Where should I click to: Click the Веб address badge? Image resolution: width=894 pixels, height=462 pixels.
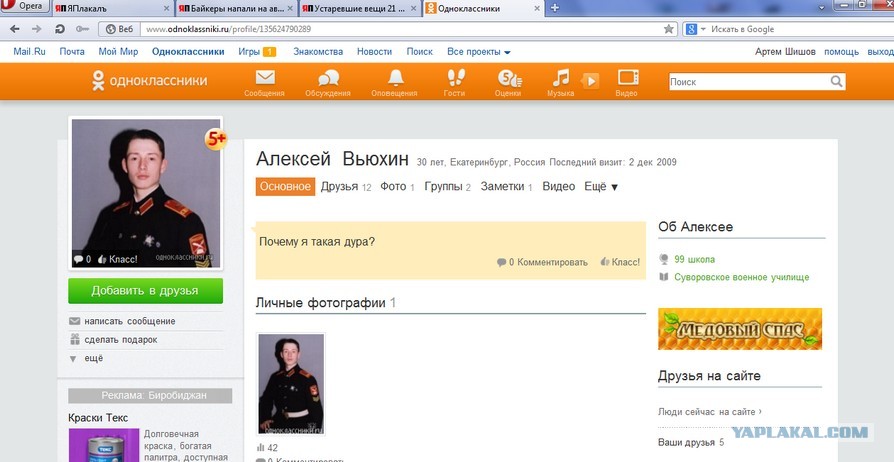[119, 29]
